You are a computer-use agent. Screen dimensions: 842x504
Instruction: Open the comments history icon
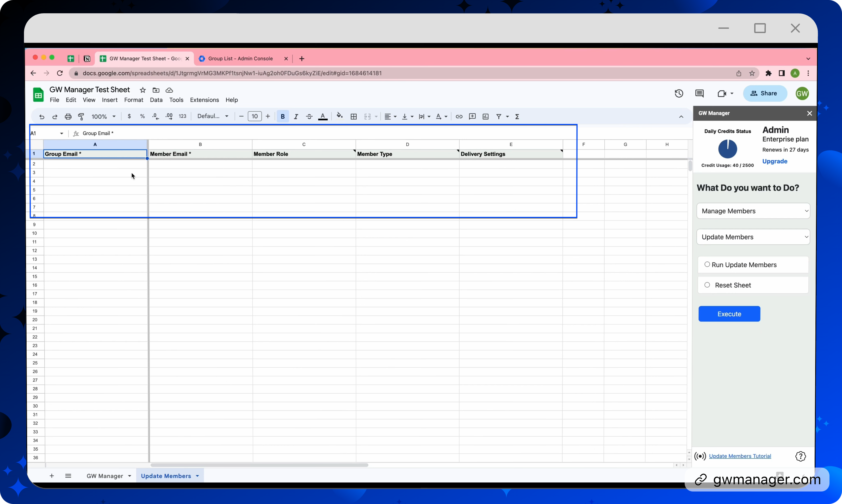699,93
